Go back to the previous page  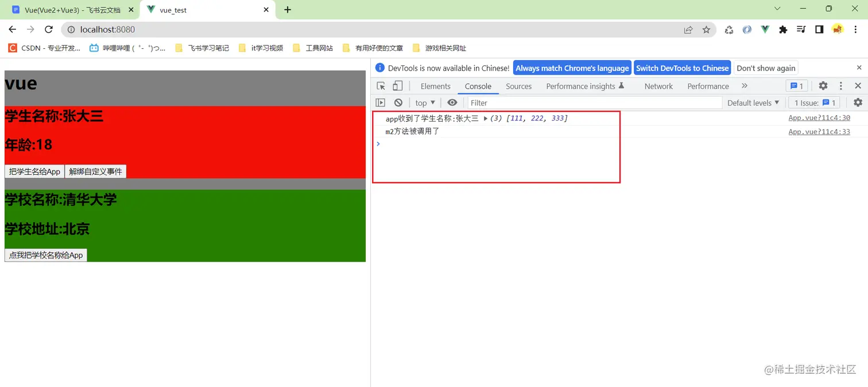(x=13, y=29)
